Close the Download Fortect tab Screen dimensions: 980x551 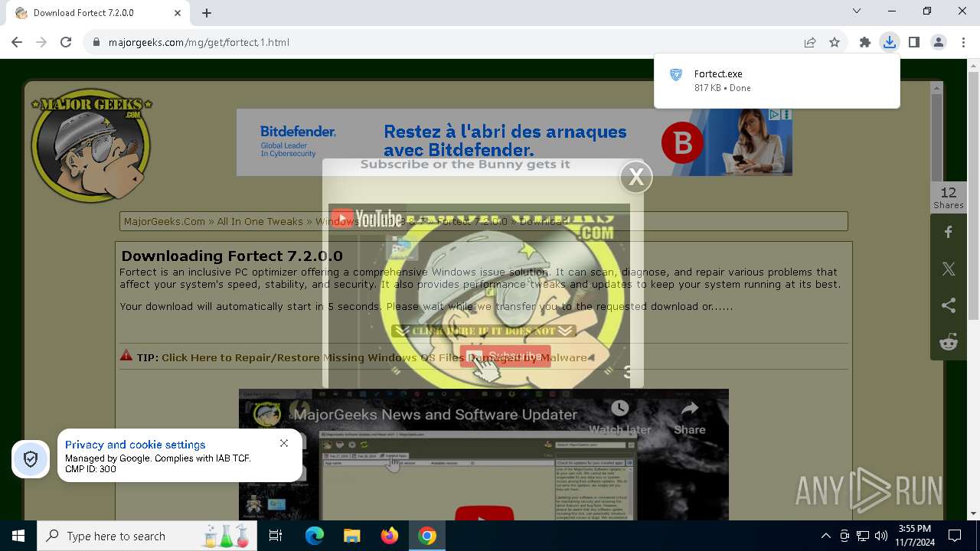[x=178, y=13]
